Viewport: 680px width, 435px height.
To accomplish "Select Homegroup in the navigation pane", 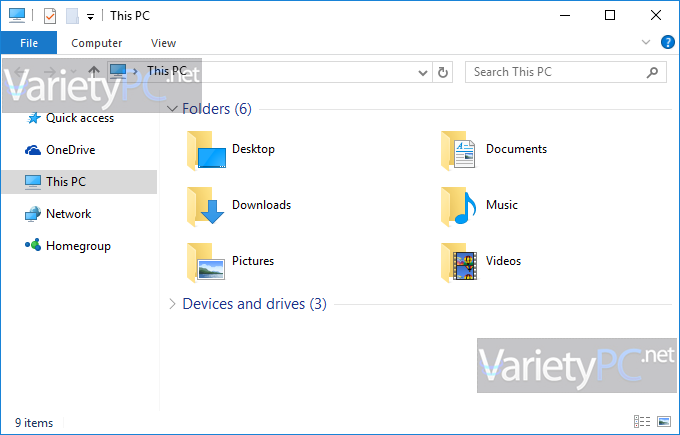I will 79,246.
